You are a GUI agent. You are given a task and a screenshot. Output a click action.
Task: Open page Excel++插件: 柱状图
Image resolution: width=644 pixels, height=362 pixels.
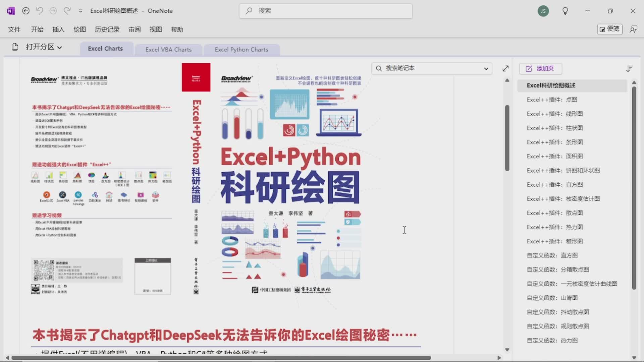click(572, 128)
